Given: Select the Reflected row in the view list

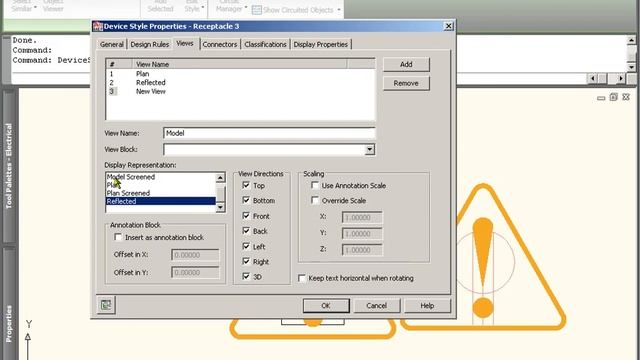Looking at the screenshot, I should coord(240,82).
